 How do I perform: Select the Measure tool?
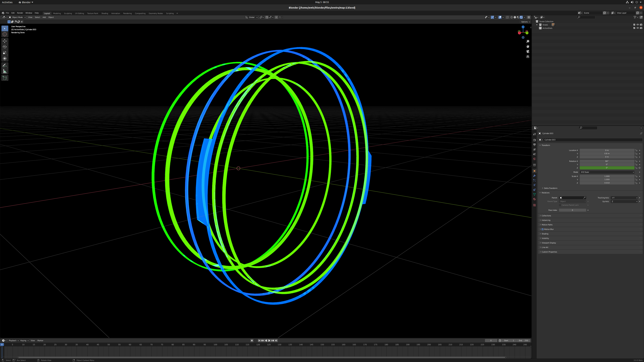(5, 71)
